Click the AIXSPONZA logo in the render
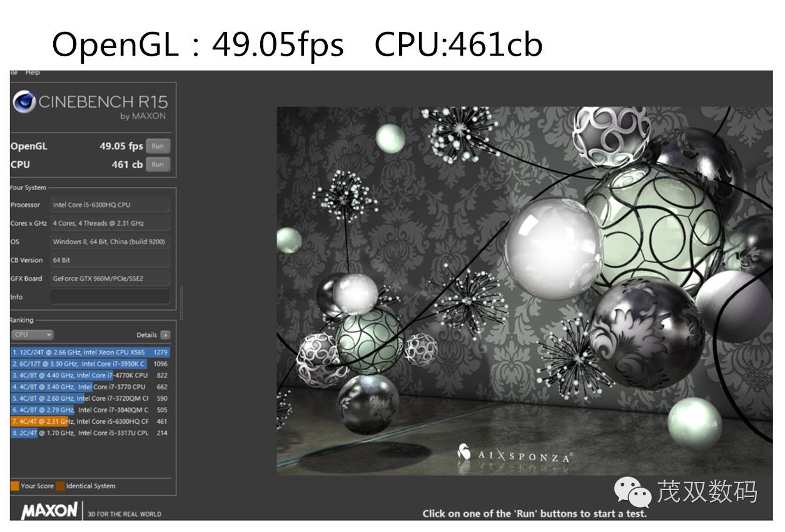This screenshot has width=785, height=532. (514, 455)
